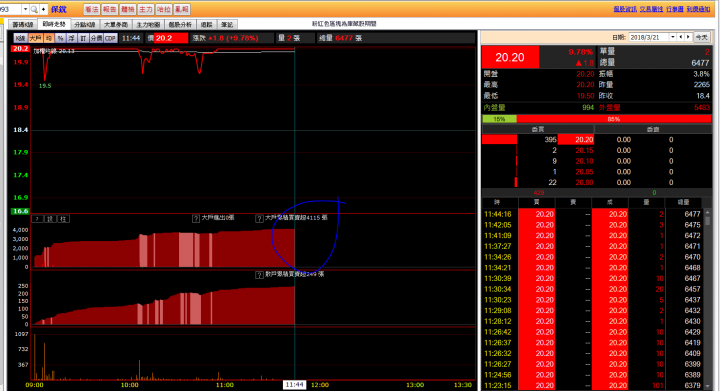Toggle the 浮 button in chart toolbar
Image resolution: width=720 pixels, height=391 pixels.
pyautogui.click(x=72, y=38)
